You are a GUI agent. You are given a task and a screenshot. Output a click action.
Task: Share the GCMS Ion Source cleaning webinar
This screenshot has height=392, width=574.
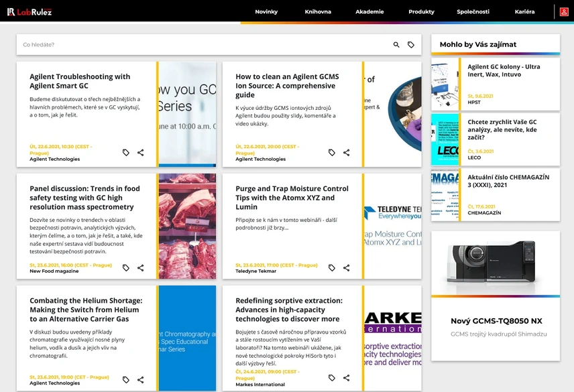[x=347, y=153]
